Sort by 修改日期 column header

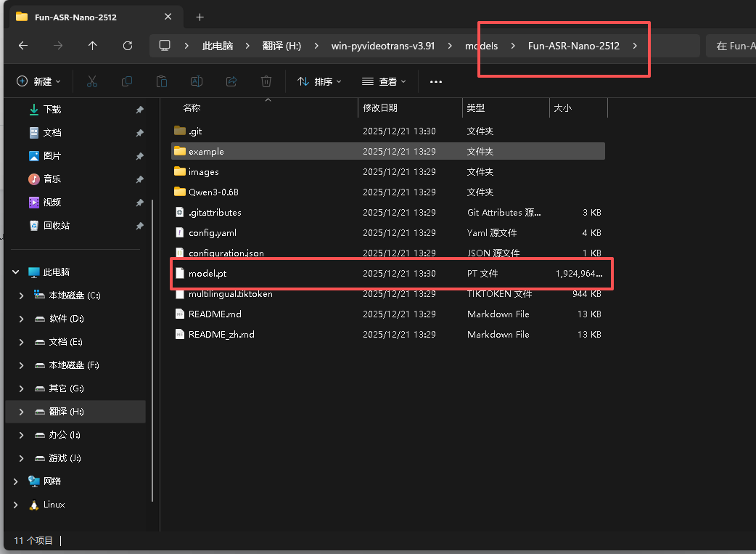click(380, 108)
